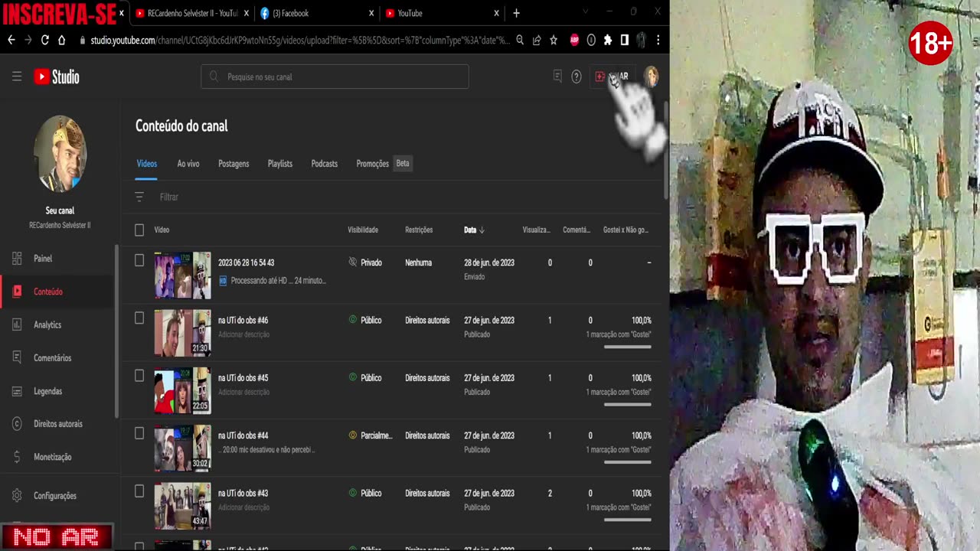This screenshot has height=551, width=980.
Task: Click the like ratio bar for obs #45
Action: coord(627,404)
